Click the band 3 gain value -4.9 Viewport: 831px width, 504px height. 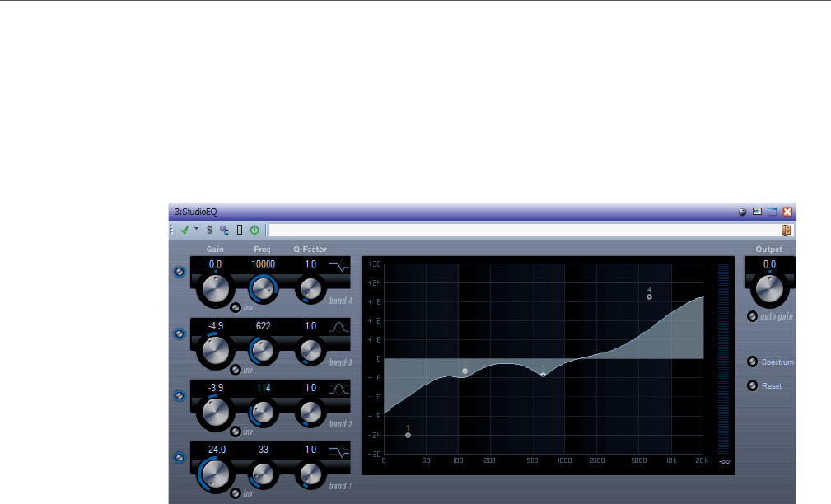coord(215,326)
